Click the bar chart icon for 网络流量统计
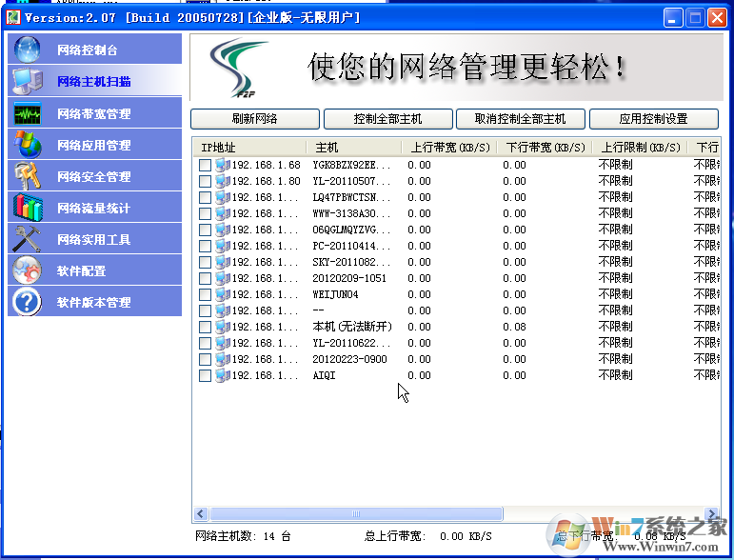734x560 pixels. click(x=28, y=208)
